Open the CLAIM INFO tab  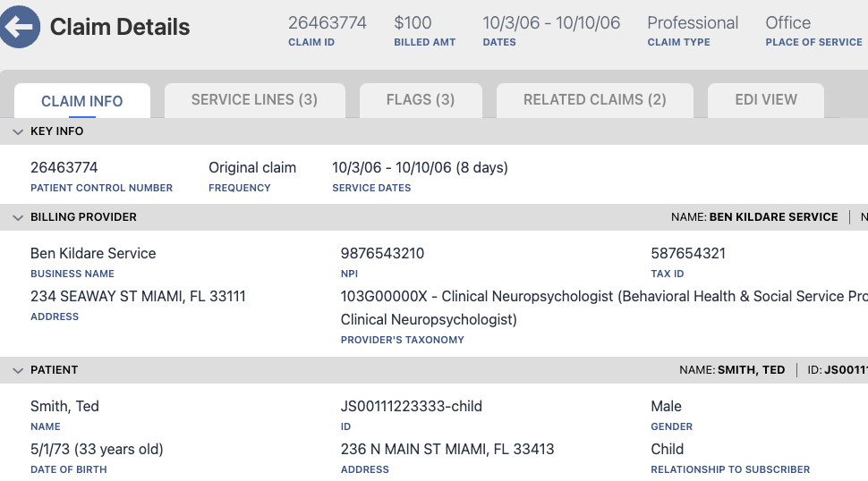tap(82, 101)
